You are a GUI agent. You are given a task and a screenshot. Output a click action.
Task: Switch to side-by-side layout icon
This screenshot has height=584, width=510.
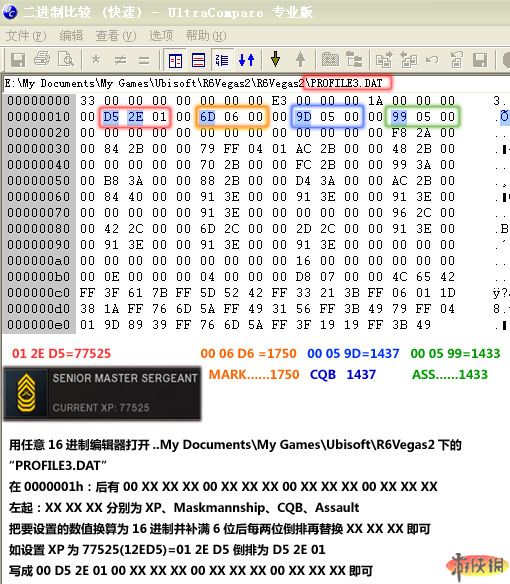click(175, 60)
